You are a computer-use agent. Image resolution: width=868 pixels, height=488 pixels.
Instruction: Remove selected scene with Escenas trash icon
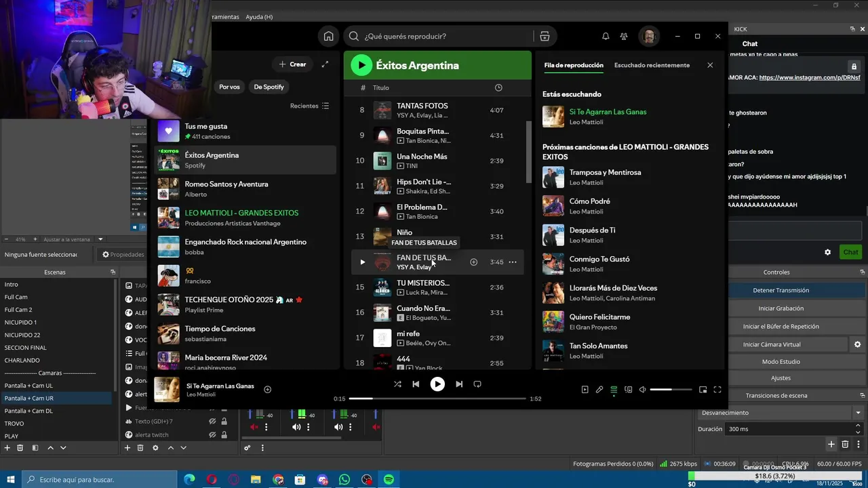click(20, 447)
